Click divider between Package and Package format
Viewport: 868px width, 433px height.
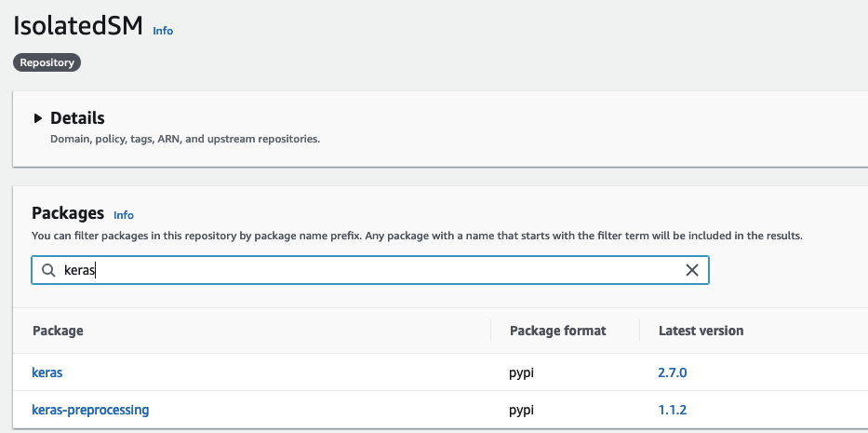tap(491, 331)
